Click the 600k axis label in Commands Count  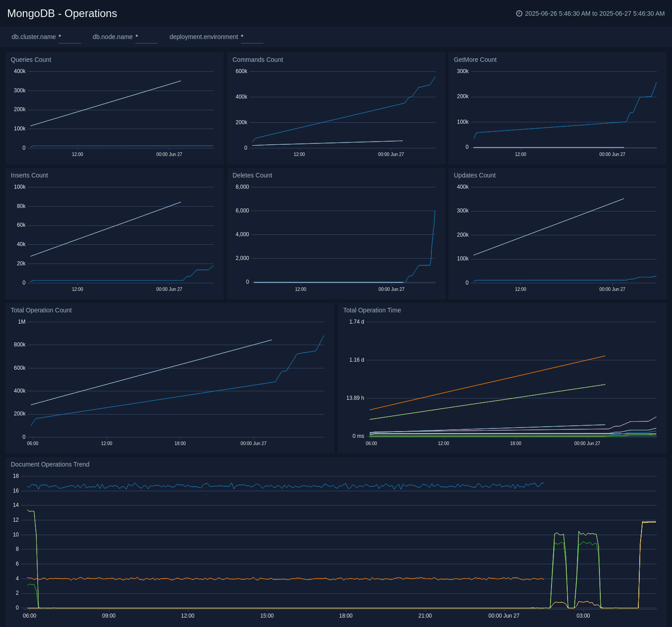[241, 71]
